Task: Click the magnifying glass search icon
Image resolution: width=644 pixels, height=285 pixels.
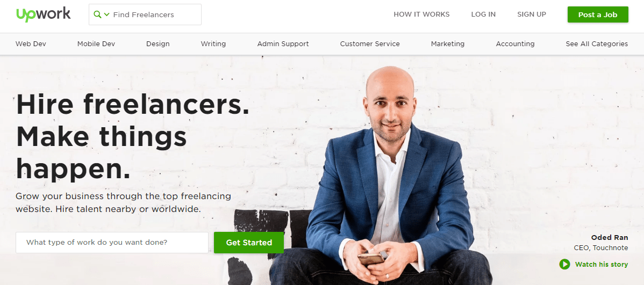Action: (x=97, y=14)
